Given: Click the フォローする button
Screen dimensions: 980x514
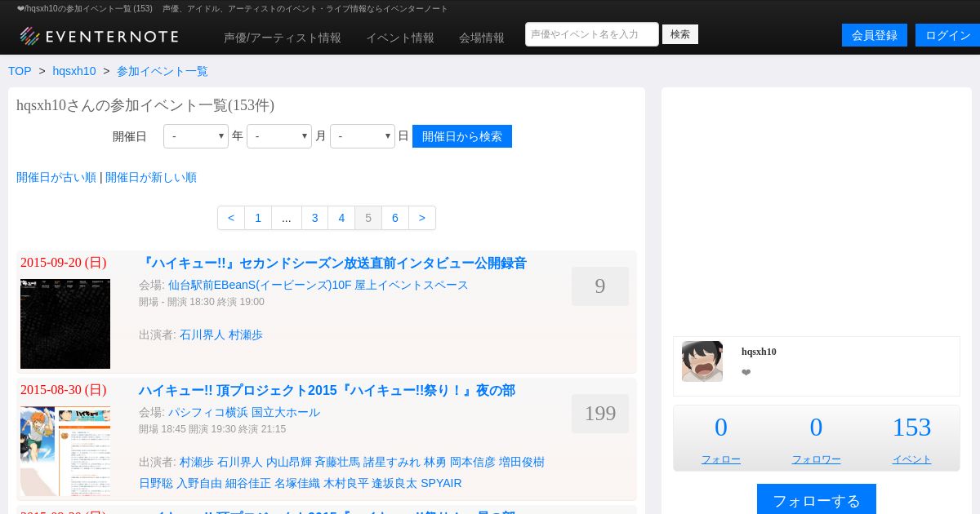Looking at the screenshot, I should coord(817,500).
